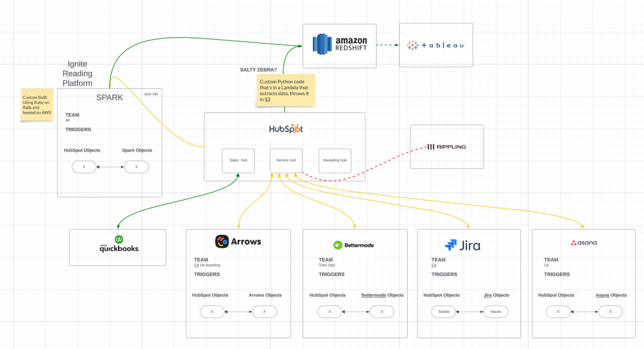Click the Custom Python code sticky note

(286, 90)
